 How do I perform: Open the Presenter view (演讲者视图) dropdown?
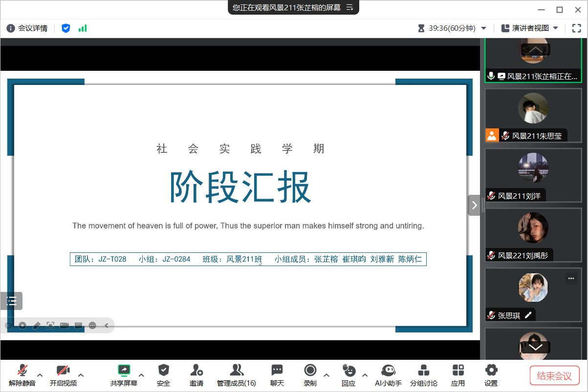pyautogui.click(x=530, y=28)
